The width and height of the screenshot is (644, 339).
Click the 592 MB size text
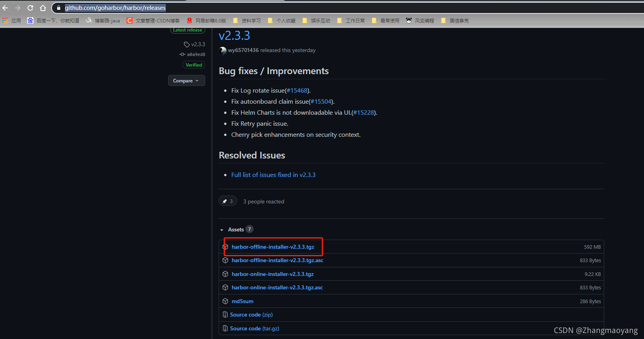592,247
